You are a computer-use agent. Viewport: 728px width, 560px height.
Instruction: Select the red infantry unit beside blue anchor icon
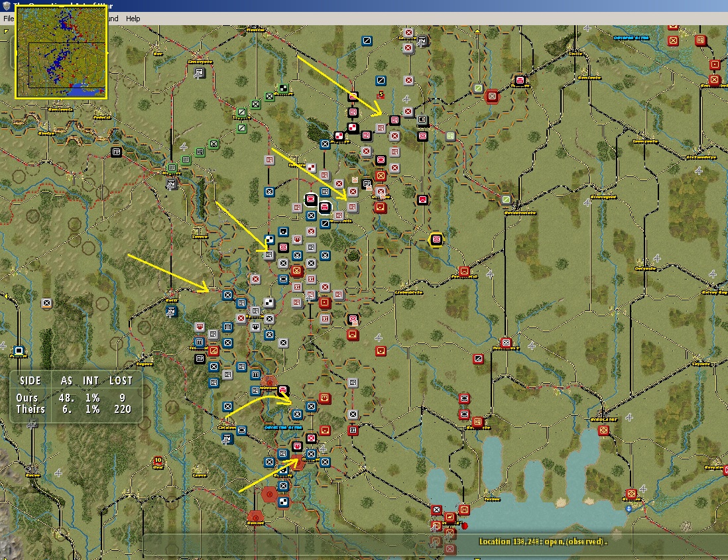(631, 494)
